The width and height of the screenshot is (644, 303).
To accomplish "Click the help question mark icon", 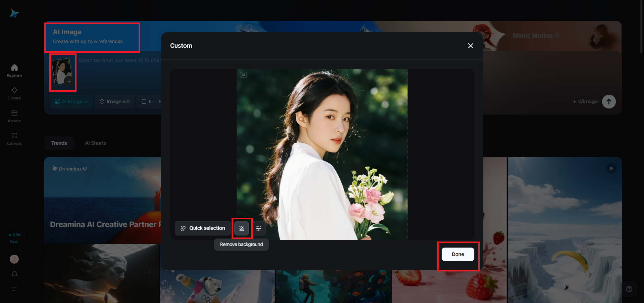I will pyautogui.click(x=629, y=289).
